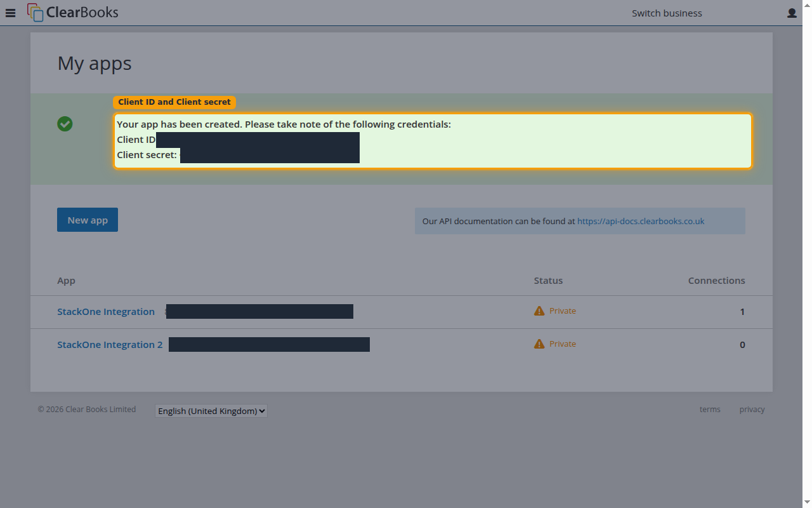Click the My apps heading
812x508 pixels.
(95, 63)
